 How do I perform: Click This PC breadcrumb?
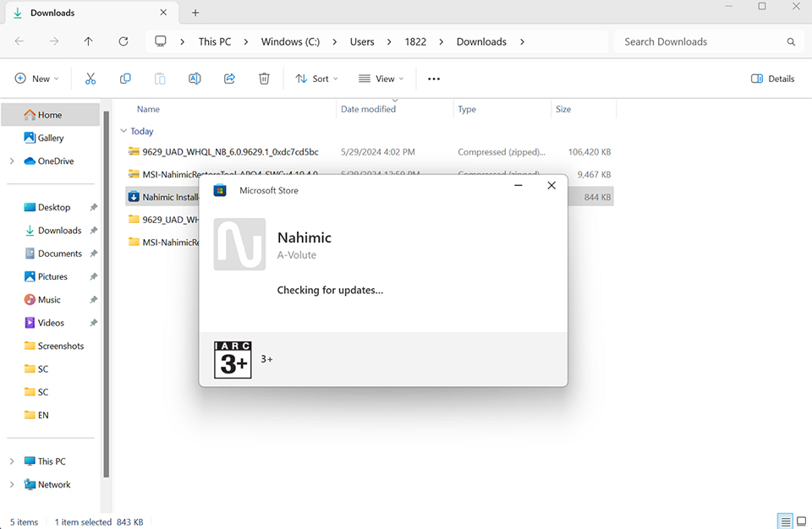(215, 42)
